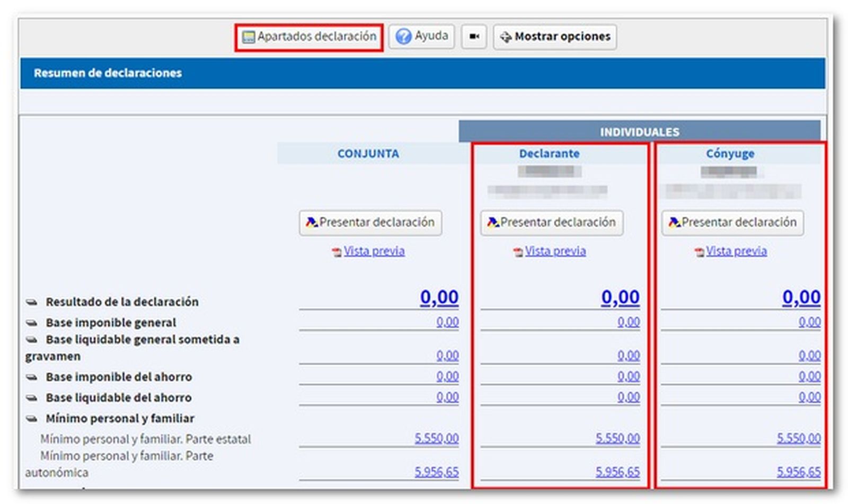Click Cónyuge Base liquidable del ahorro value

click(810, 397)
